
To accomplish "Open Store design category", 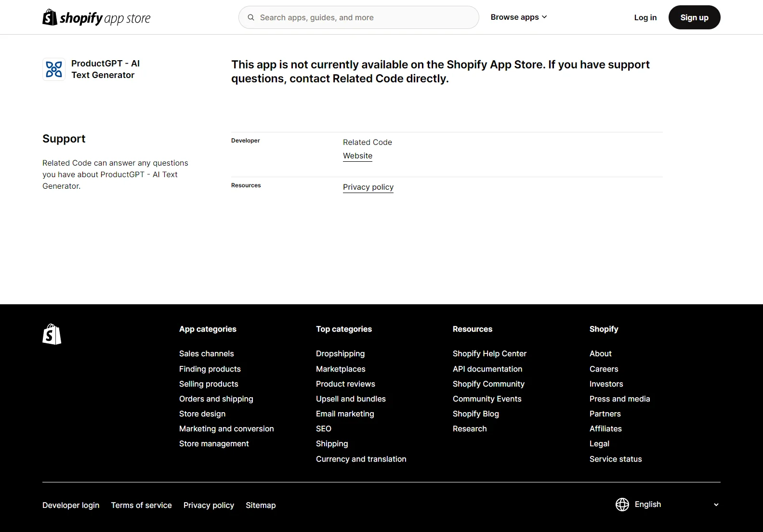I will (x=202, y=414).
